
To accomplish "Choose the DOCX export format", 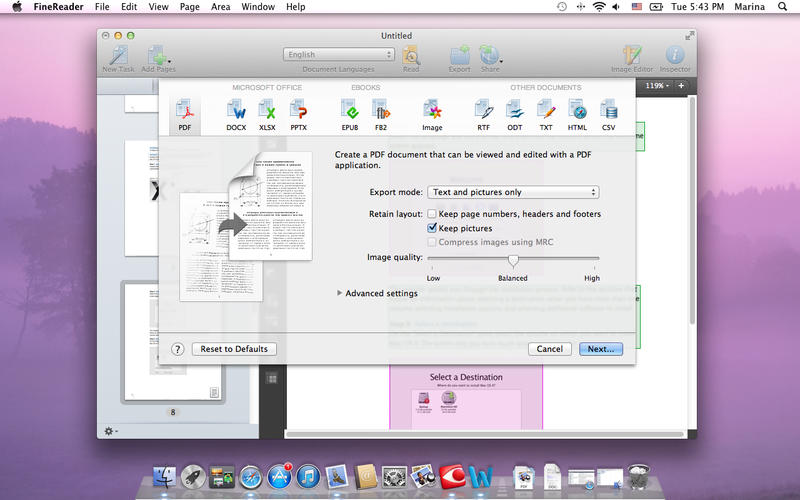I will coord(236,116).
